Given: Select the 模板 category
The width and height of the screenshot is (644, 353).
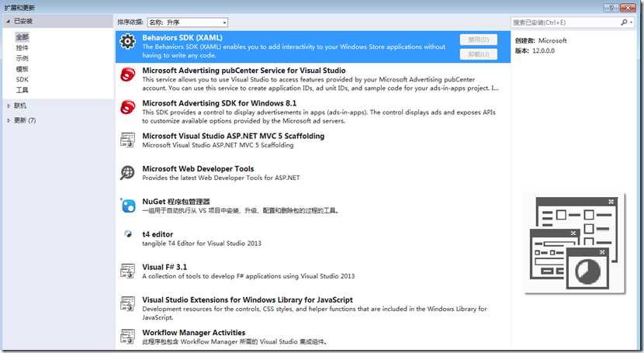Looking at the screenshot, I should tap(23, 69).
